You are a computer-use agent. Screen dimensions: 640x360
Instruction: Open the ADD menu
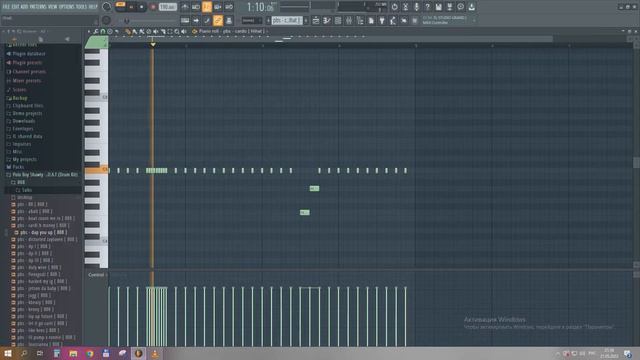pos(24,7)
